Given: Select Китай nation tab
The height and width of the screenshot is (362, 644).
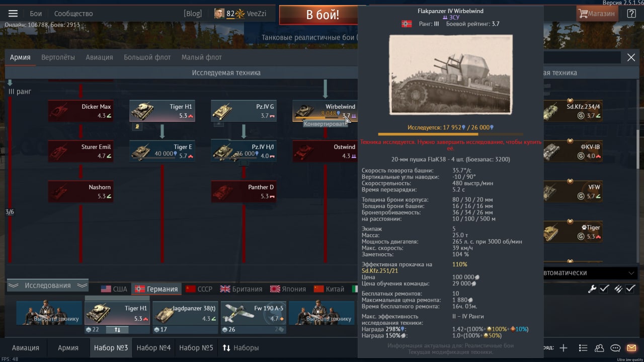Looking at the screenshot, I should 329,289.
